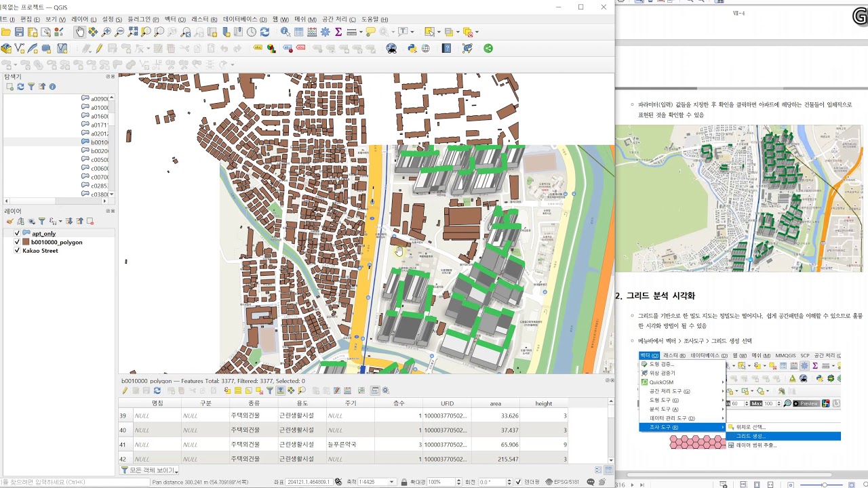Open the Select Features dropdown arrow
The image size is (868, 488).
pos(439,32)
